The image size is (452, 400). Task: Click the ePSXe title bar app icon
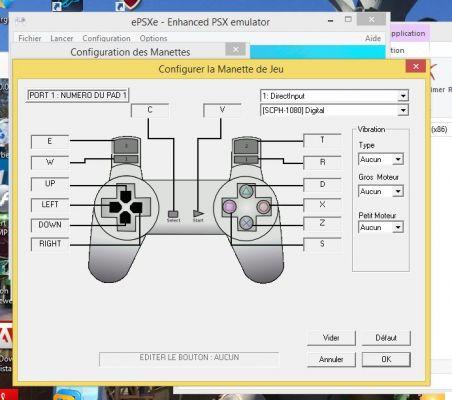(x=20, y=21)
